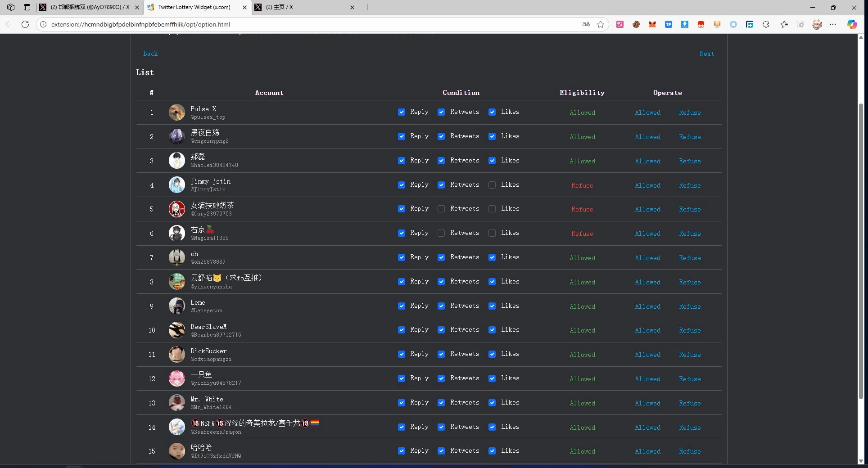The height and width of the screenshot is (468, 868).
Task: Click the blue download arrow extension icon
Action: pos(684,24)
